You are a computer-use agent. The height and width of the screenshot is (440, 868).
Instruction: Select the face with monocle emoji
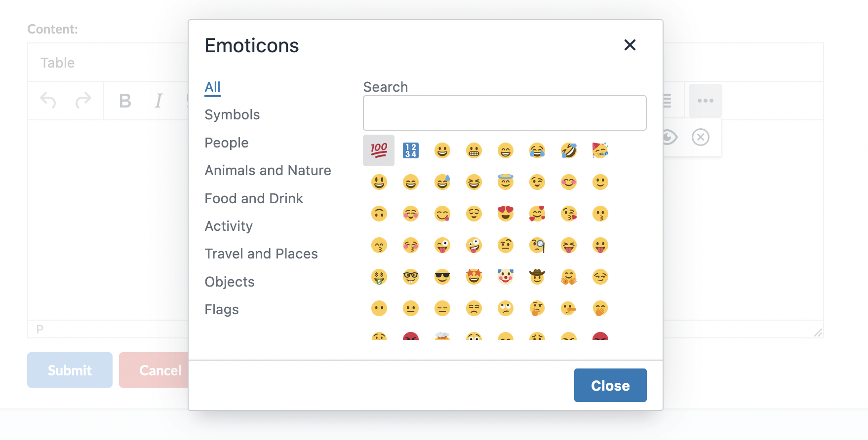click(x=537, y=245)
